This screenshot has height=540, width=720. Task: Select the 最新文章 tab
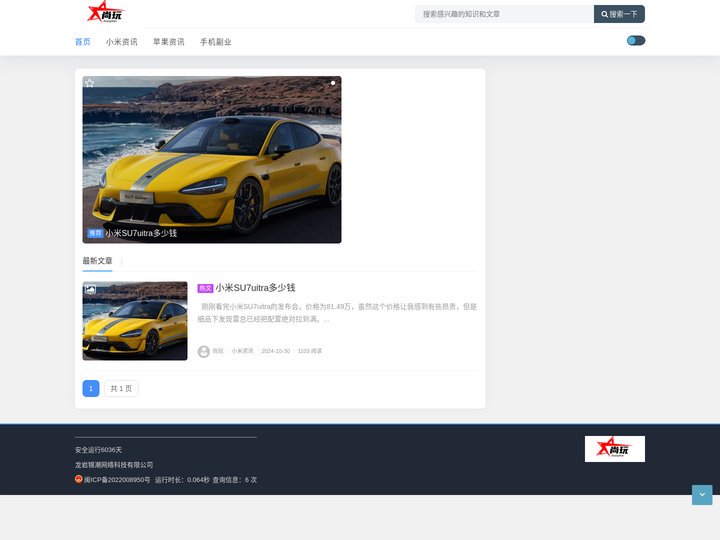97,261
